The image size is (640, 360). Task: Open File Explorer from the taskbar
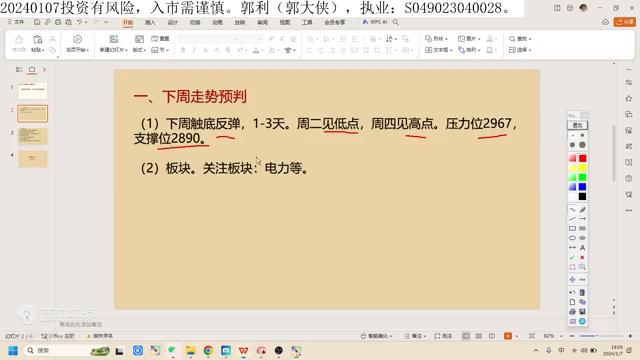pyautogui.click(x=191, y=351)
